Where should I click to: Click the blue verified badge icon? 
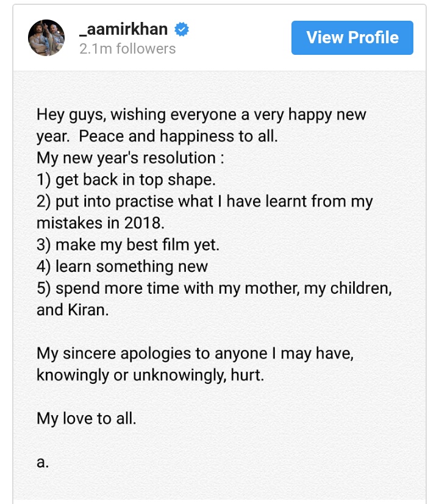[x=181, y=29]
